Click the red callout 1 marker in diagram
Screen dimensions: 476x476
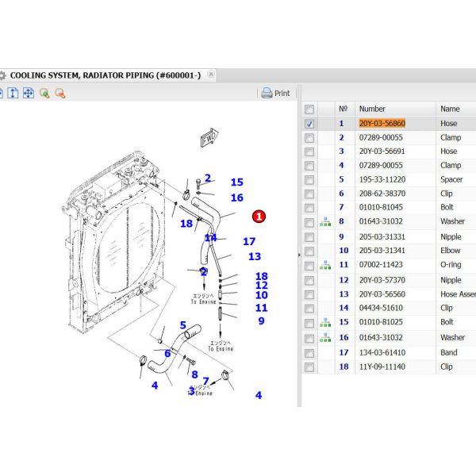[x=259, y=217]
